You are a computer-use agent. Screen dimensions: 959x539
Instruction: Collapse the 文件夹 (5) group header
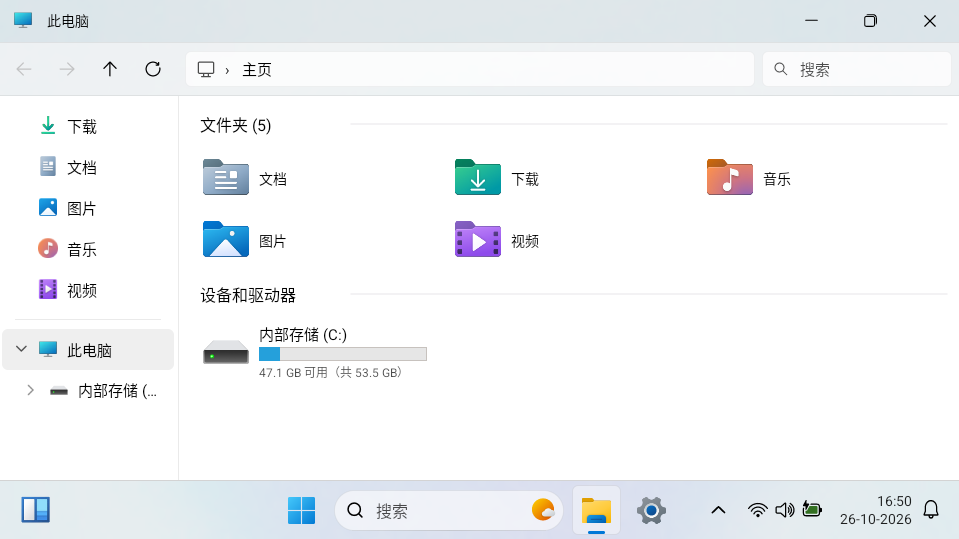[236, 125]
